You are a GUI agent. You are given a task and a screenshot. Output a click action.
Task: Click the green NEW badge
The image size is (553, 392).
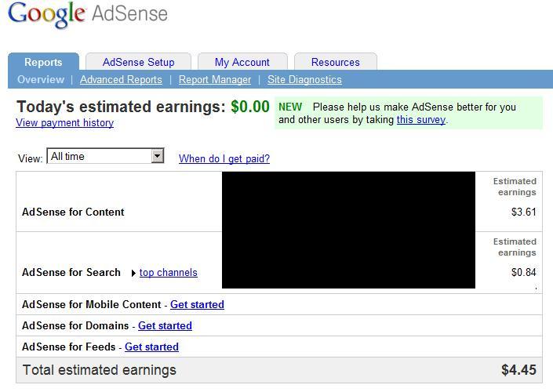[290, 107]
